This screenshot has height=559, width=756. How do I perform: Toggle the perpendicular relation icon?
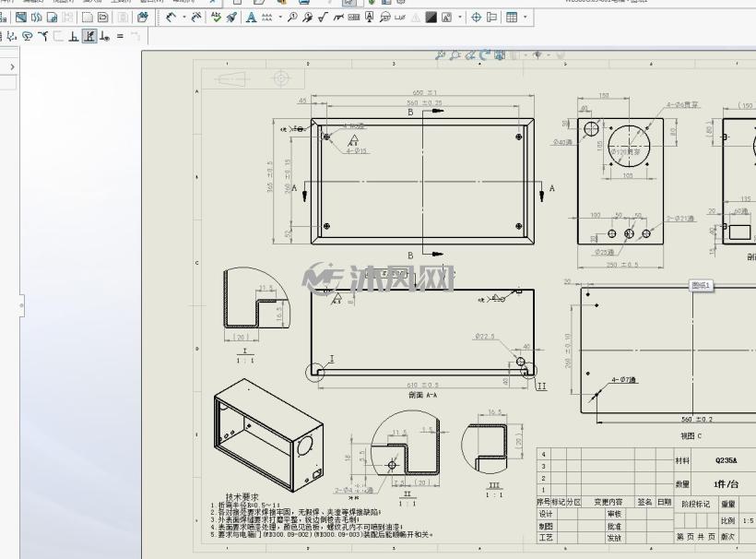pyautogui.click(x=73, y=36)
